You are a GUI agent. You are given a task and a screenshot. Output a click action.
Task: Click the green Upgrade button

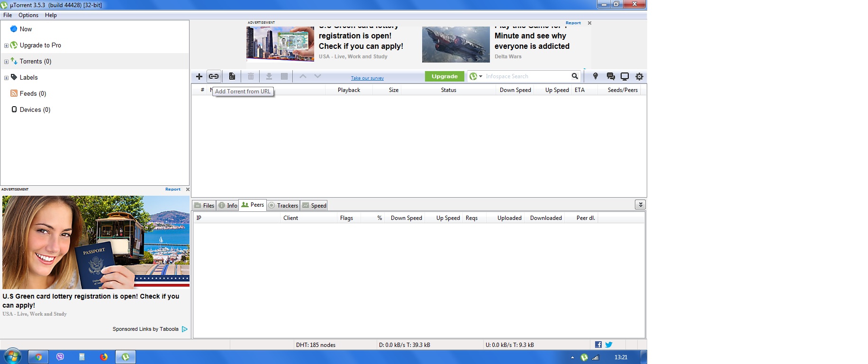[444, 76]
